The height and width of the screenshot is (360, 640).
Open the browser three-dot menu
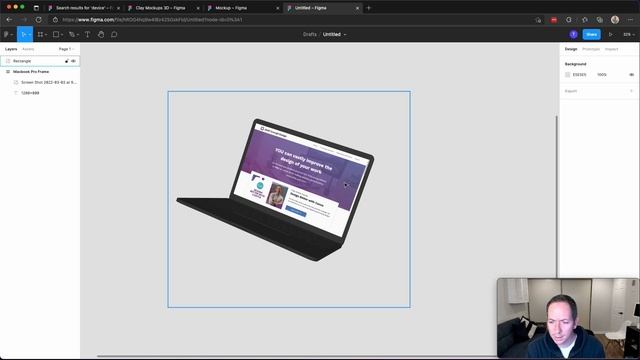pos(630,20)
